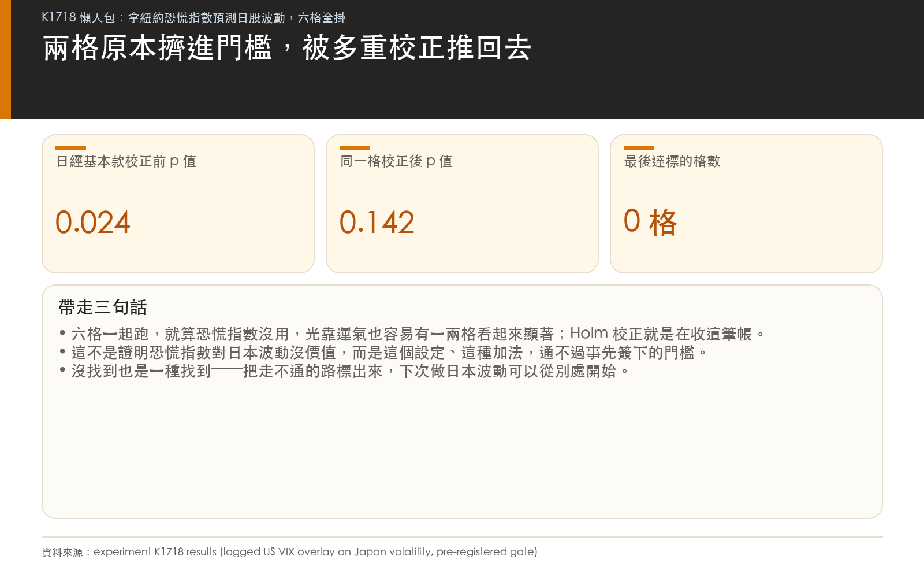The width and height of the screenshot is (924, 578).
Task: Click the bullet starting '沒找到也是一種找到'
Action: [x=344, y=371]
